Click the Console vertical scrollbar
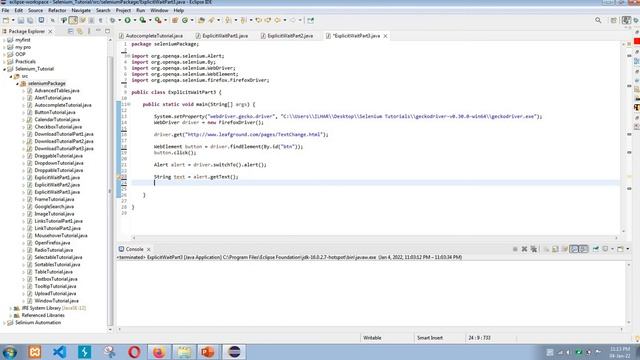This screenshot has width=640, height=360. click(629, 293)
